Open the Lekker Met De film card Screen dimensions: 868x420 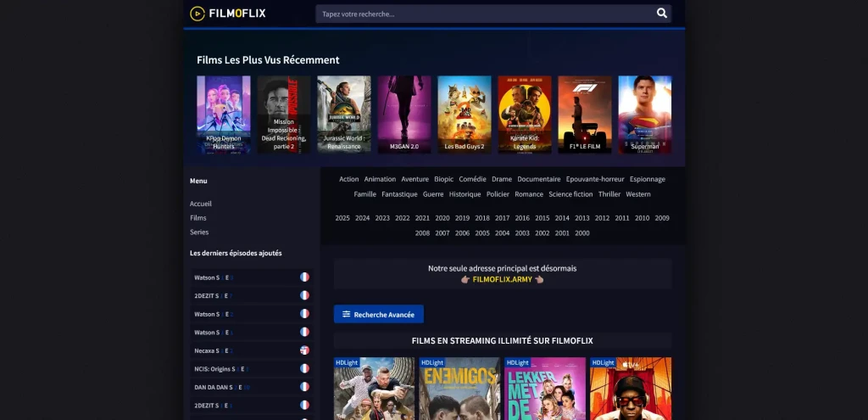(x=545, y=389)
